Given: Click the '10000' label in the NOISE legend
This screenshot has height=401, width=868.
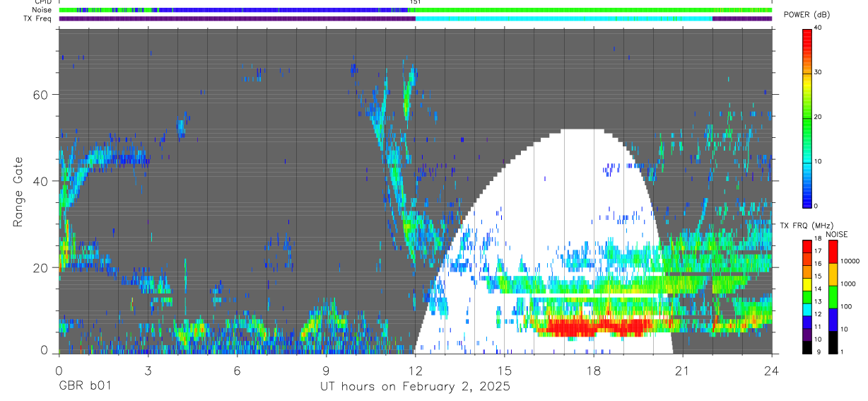Looking at the screenshot, I should pos(849,261).
